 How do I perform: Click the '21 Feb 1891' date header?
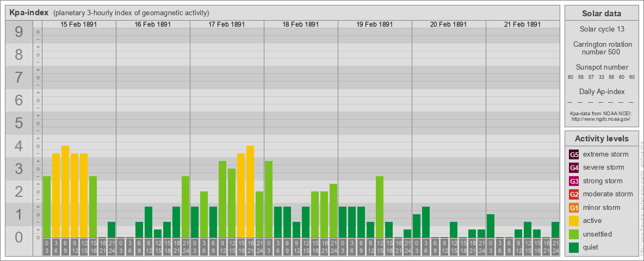[522, 24]
